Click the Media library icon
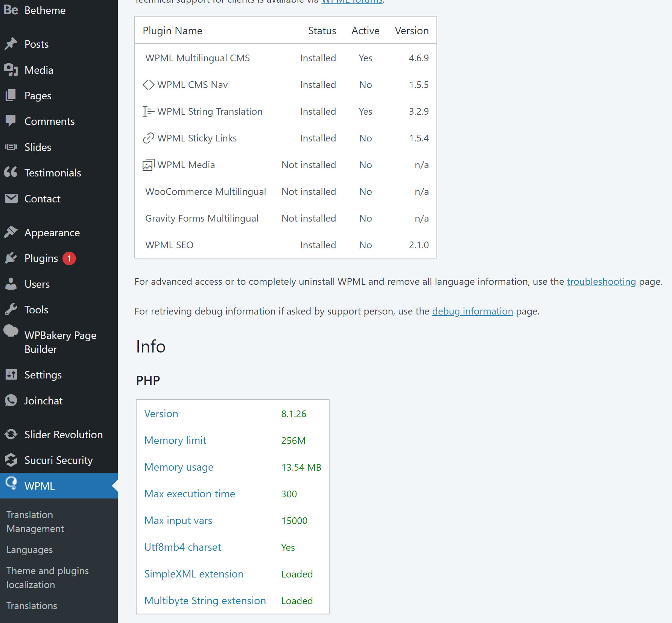The image size is (672, 623). (11, 70)
